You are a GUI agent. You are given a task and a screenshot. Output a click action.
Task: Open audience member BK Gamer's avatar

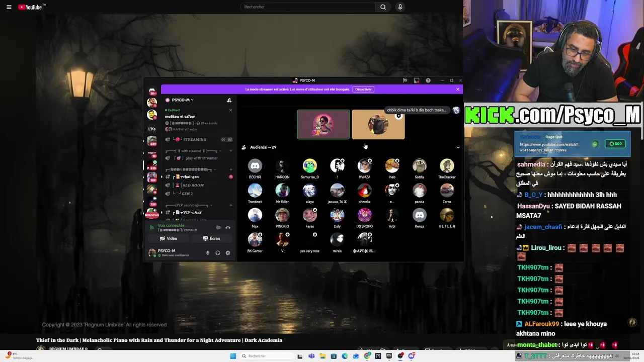point(255,240)
